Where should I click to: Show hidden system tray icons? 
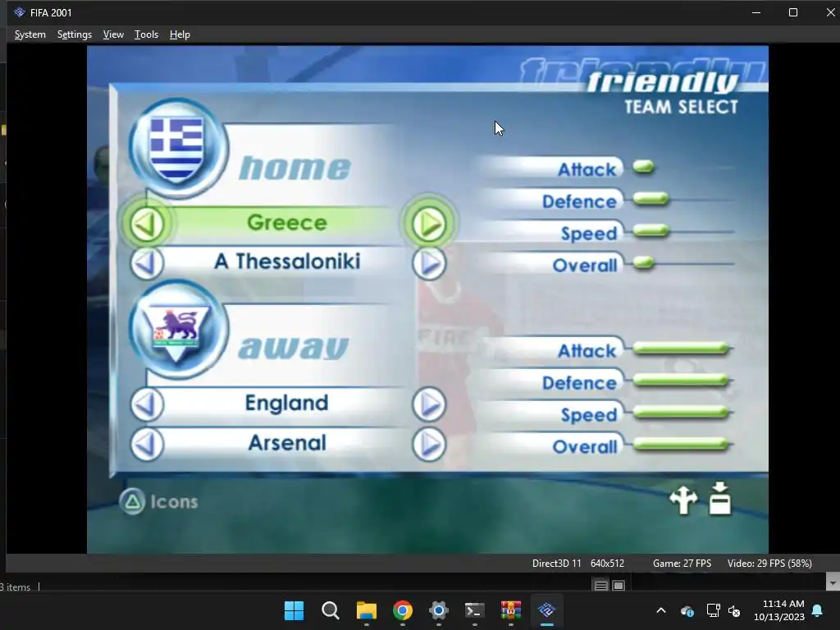(x=661, y=610)
